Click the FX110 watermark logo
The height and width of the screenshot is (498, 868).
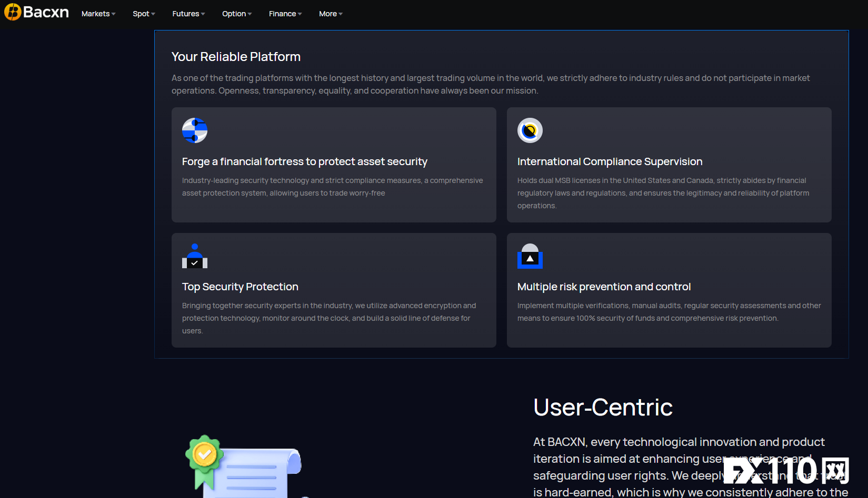[786, 471]
